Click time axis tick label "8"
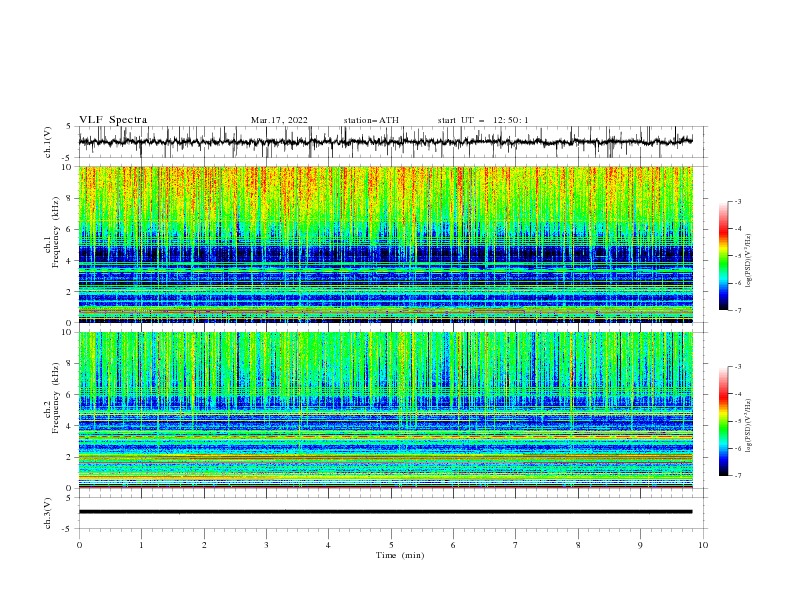The height and width of the screenshot is (612, 792). [578, 545]
